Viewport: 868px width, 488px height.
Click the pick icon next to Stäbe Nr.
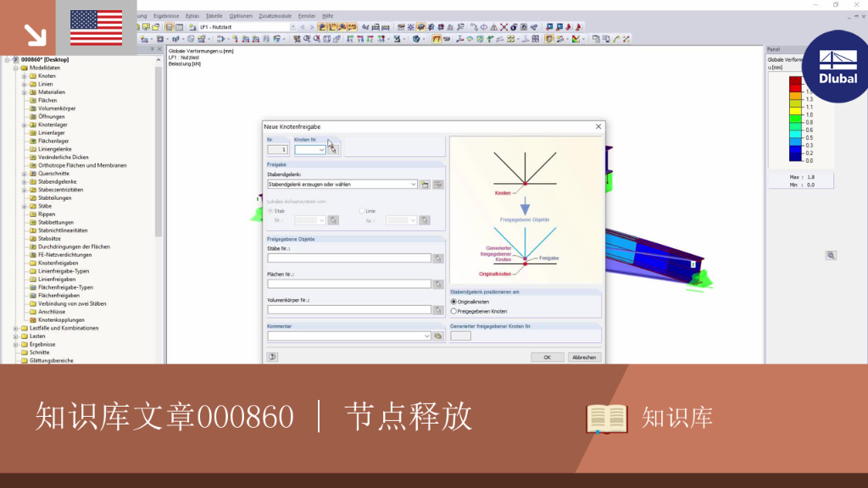point(438,258)
